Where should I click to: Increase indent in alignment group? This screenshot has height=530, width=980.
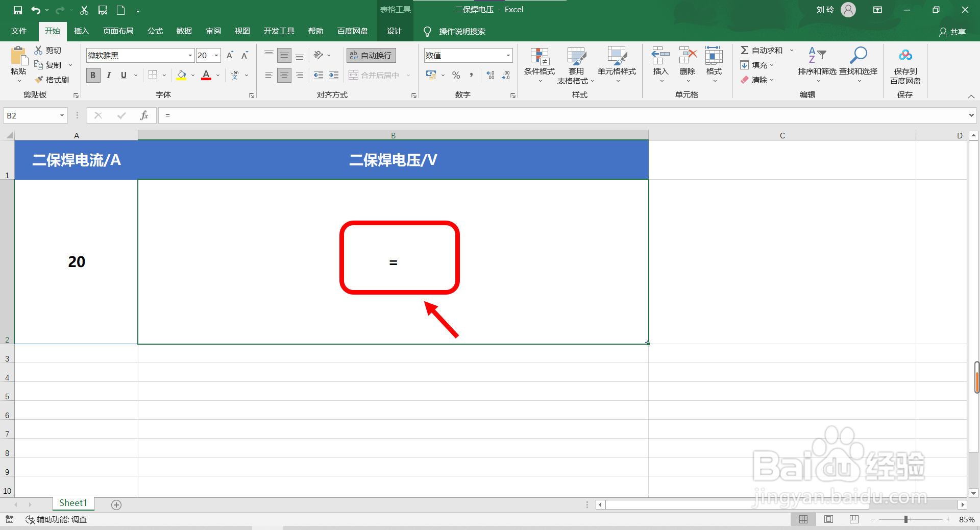pos(334,75)
